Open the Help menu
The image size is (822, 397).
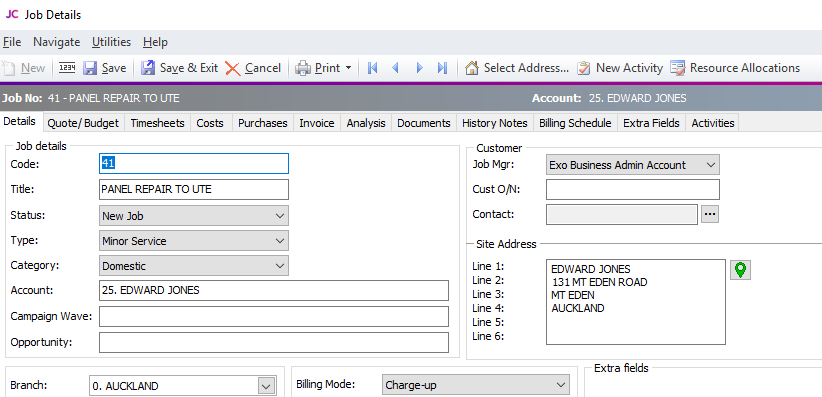tap(155, 42)
